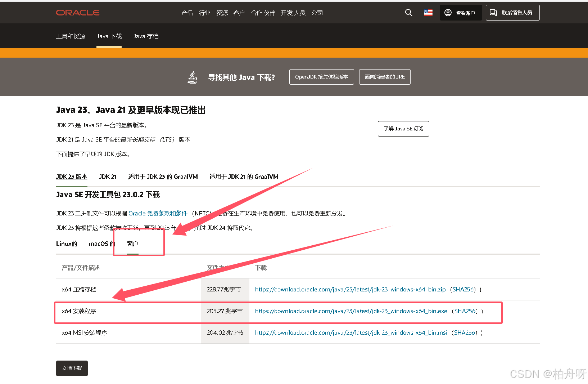Screen dimensions: 588x384
Task: Click the x64 MSI 安装程序 row label
Action: point(85,332)
